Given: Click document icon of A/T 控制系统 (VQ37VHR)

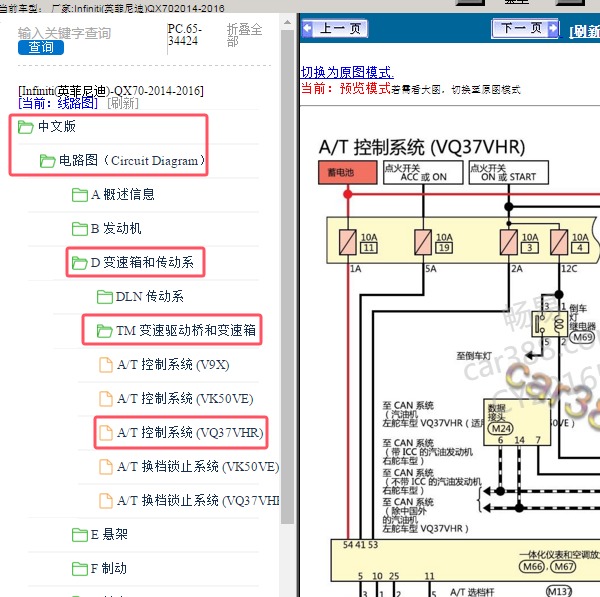Looking at the screenshot, I should coord(106,432).
